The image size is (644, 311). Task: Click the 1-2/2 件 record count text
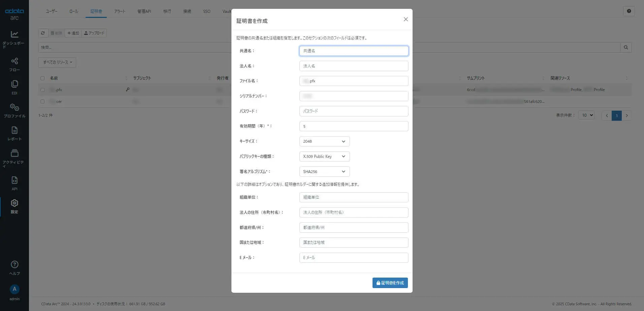pos(45,115)
